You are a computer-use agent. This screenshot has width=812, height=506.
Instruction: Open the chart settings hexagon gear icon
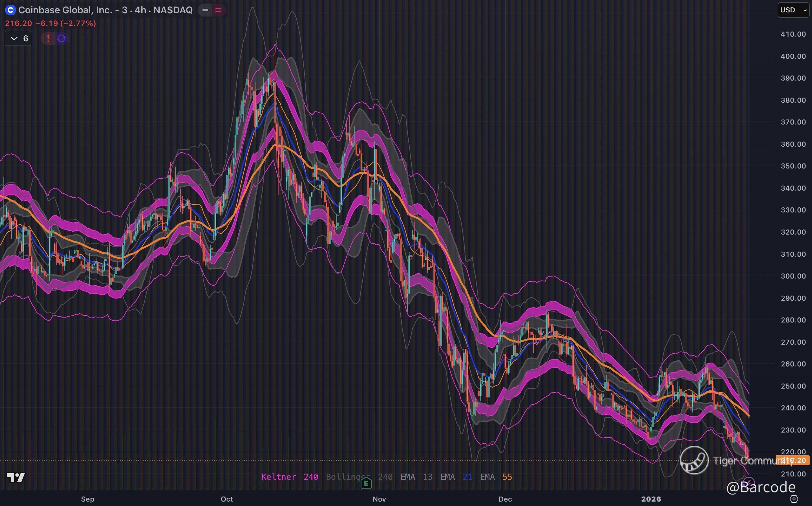[x=794, y=499]
